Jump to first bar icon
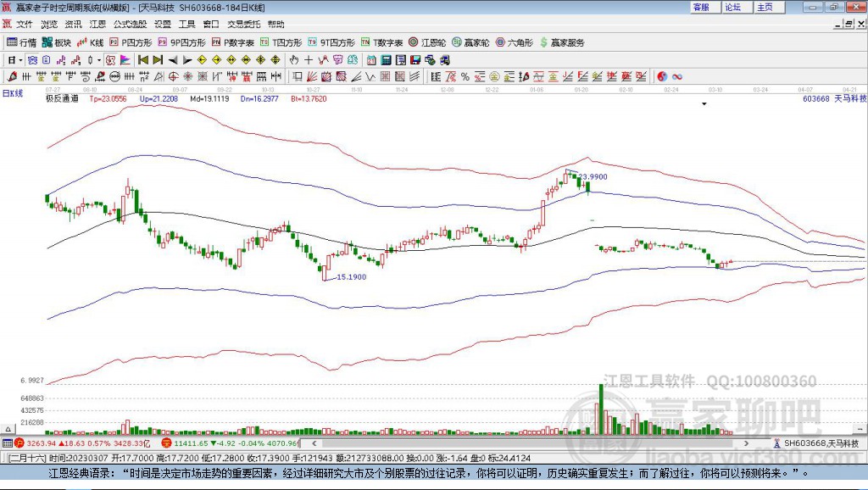This screenshot has height=490, width=868. tap(142, 60)
